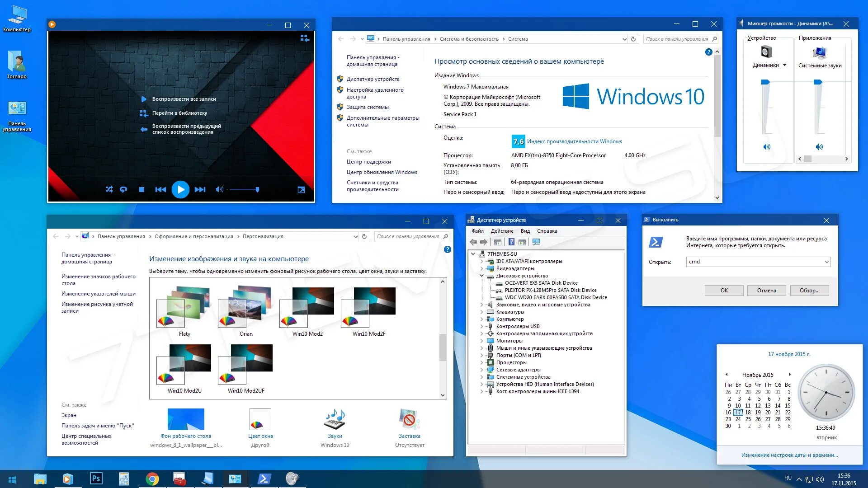This screenshot has height=488, width=868.
Task: Mute the Динамики device in volume mixer
Action: point(767,147)
